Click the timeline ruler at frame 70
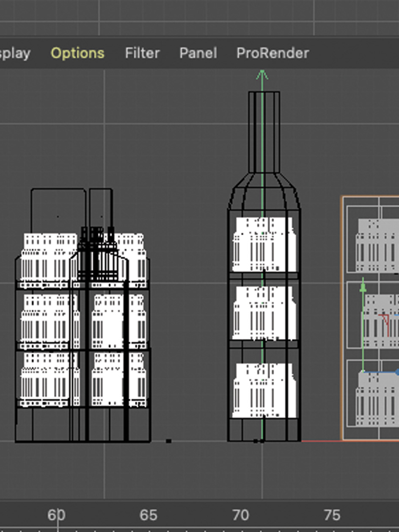The height and width of the screenshot is (532, 399). point(240,515)
